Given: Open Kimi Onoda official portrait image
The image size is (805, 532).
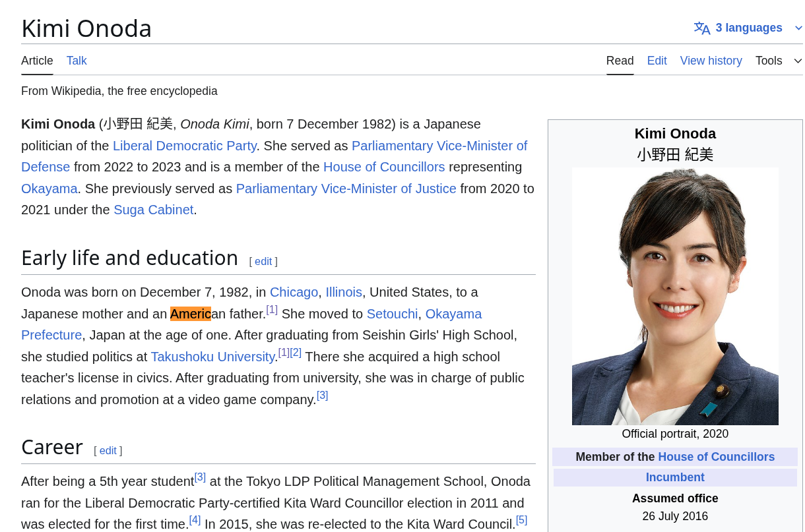Looking at the screenshot, I should coord(675,296).
